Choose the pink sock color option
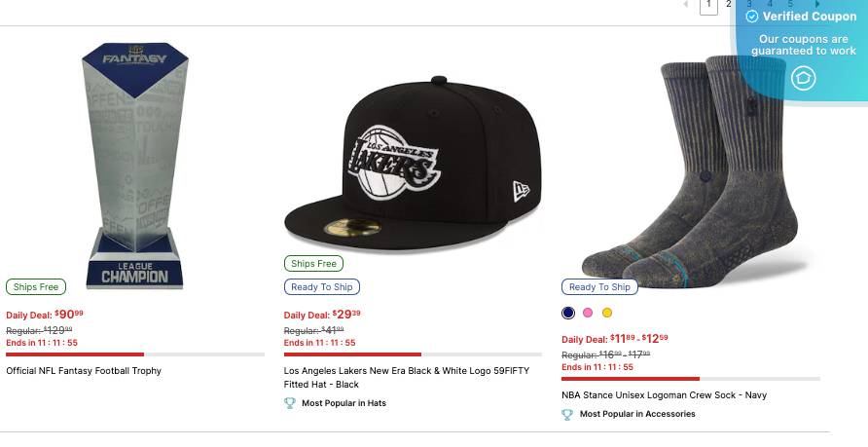The width and height of the screenshot is (868, 447). pyautogui.click(x=588, y=313)
